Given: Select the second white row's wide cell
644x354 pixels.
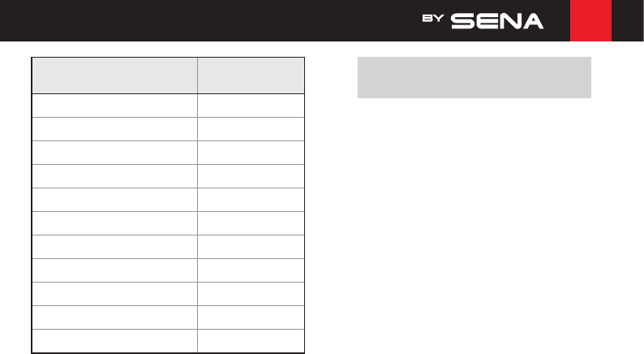Looking at the screenshot, I should pos(114,129).
